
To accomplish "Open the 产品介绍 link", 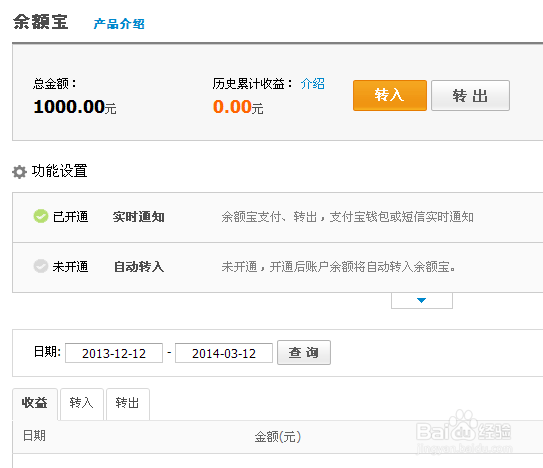I will [119, 24].
